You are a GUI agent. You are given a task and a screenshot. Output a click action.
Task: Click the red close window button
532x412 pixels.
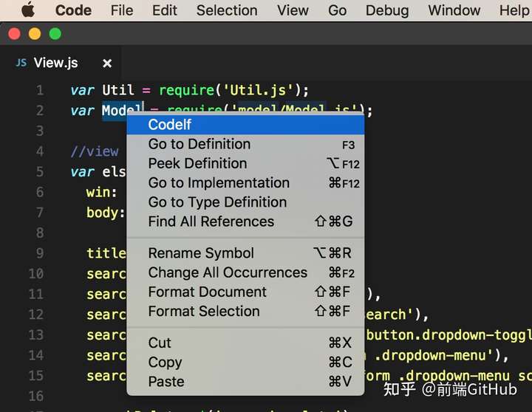pos(14,34)
